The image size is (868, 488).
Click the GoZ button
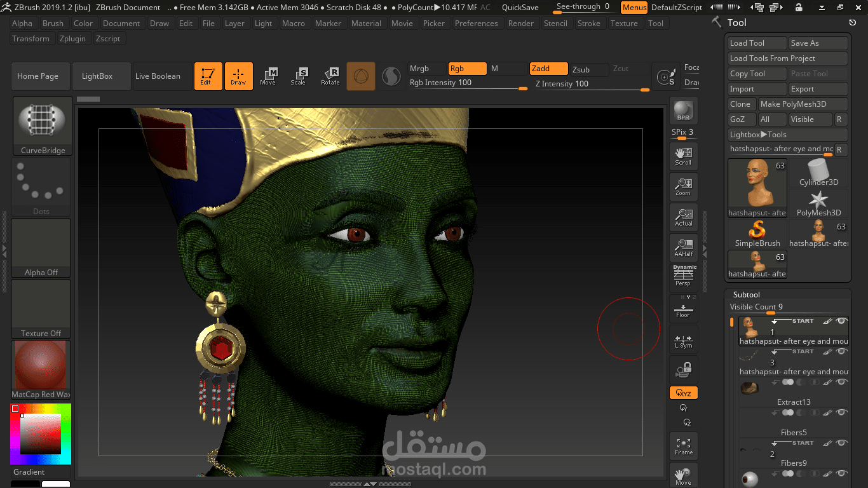tap(742, 119)
